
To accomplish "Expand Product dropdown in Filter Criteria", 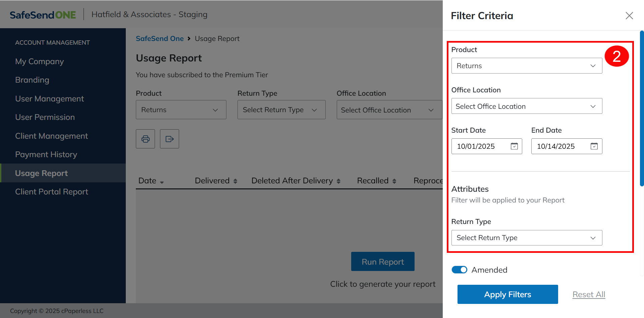I will click(527, 66).
